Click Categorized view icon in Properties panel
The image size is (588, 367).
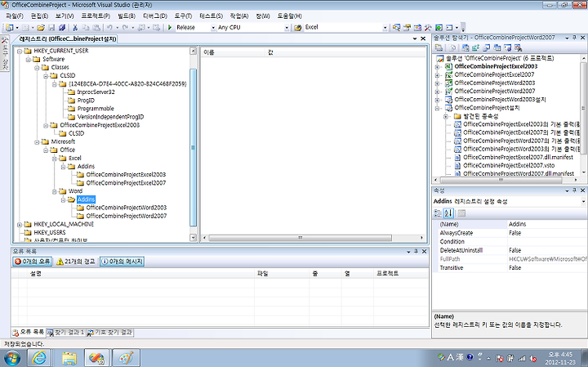438,213
